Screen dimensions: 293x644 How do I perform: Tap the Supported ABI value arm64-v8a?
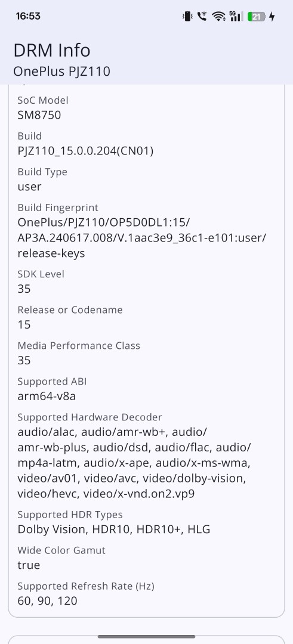[x=47, y=397]
